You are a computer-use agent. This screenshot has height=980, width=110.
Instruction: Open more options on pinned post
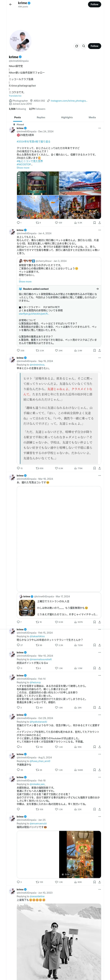(x=100, y=128)
